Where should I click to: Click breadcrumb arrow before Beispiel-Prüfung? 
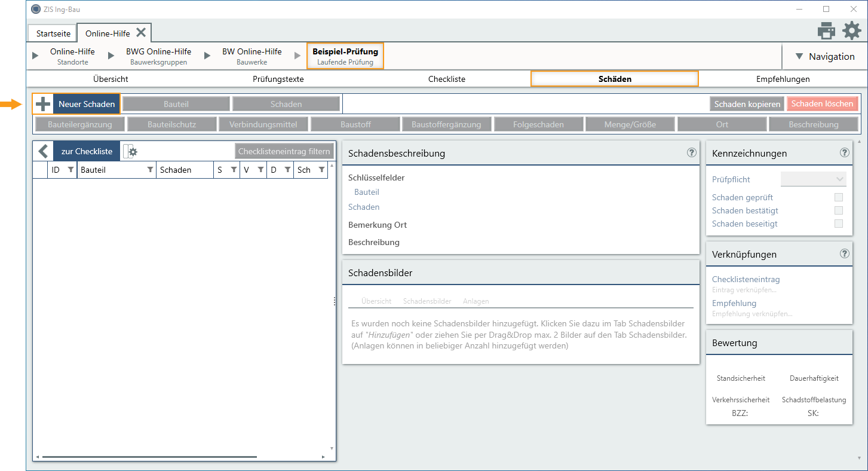tap(297, 56)
